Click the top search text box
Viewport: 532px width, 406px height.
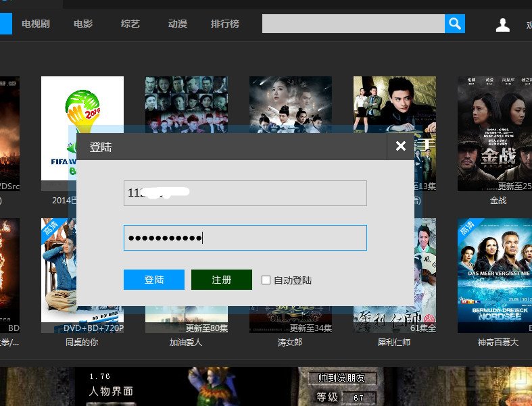(x=353, y=24)
